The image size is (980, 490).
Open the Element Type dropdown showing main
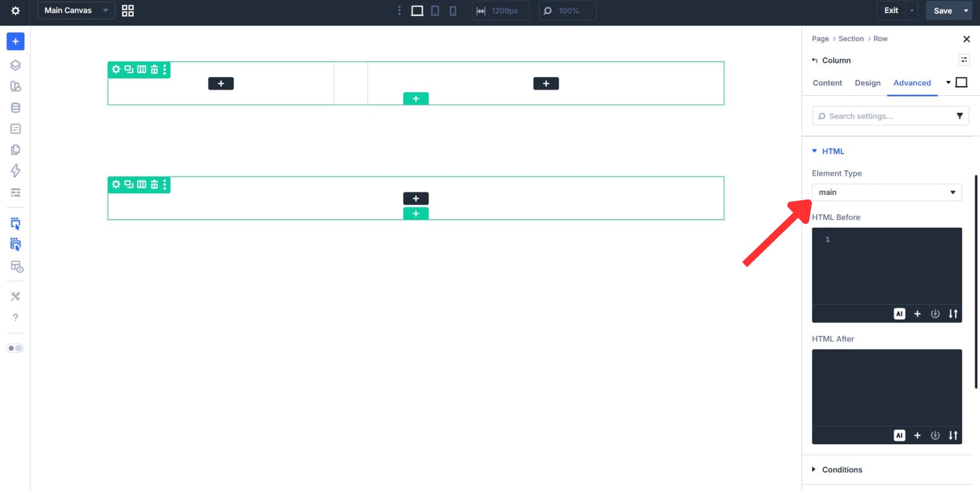[x=886, y=192]
